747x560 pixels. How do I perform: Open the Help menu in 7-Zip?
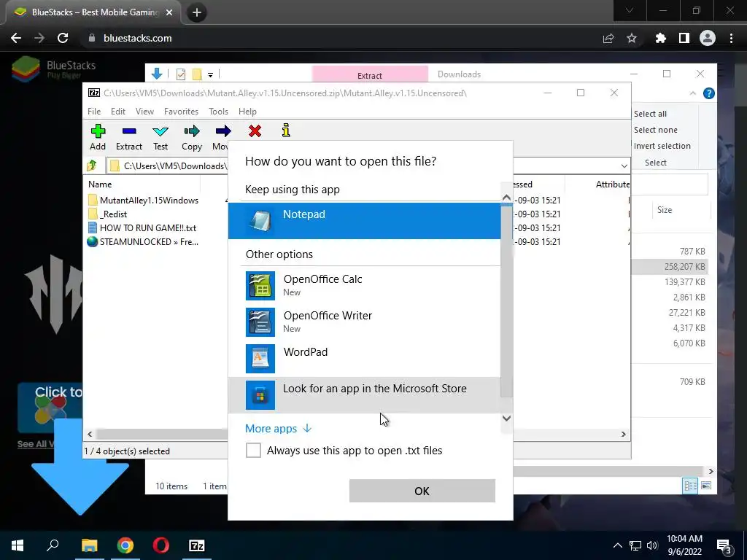(x=247, y=112)
